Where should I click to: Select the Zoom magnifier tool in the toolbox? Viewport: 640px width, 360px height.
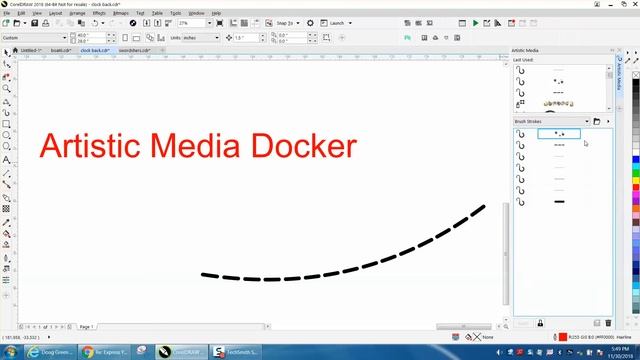click(7, 88)
